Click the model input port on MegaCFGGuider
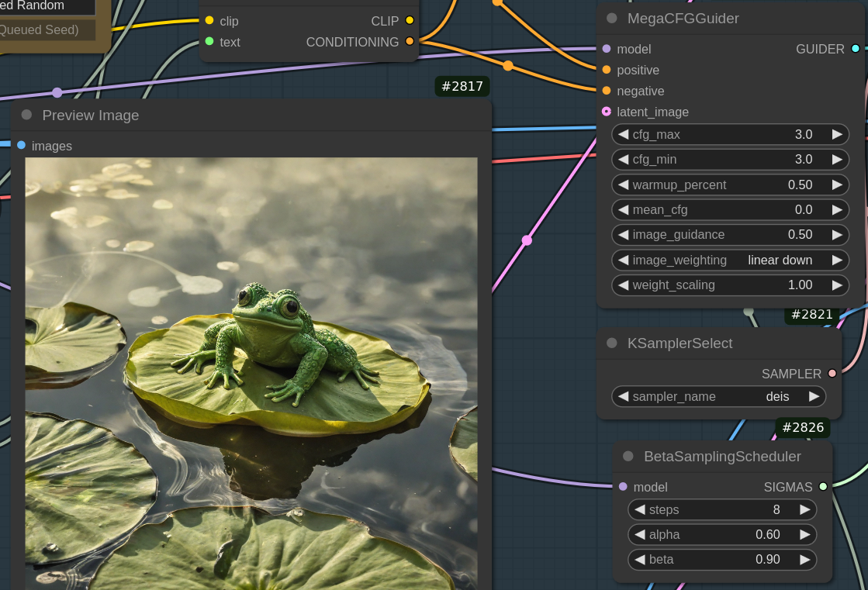This screenshot has height=590, width=868. click(x=607, y=49)
